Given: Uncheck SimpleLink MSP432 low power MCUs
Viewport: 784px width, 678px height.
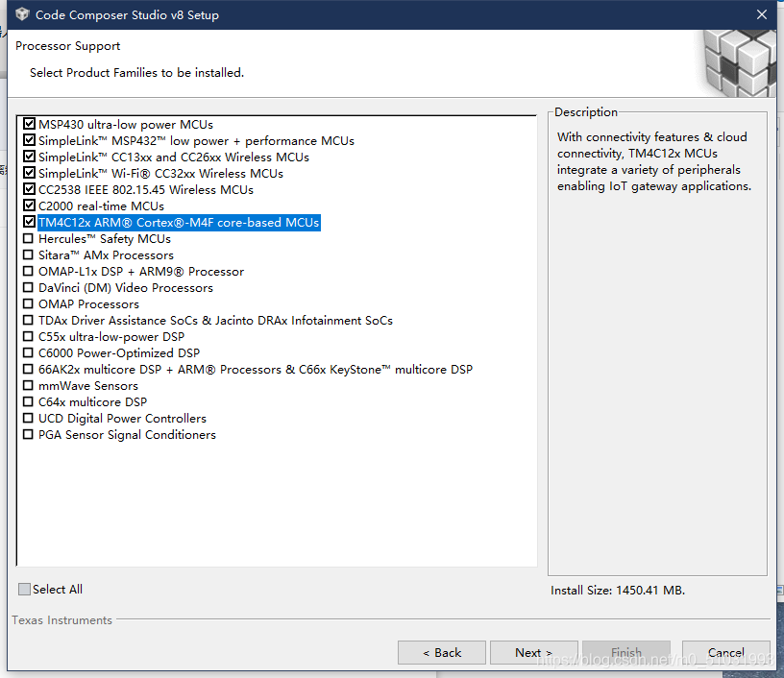Looking at the screenshot, I should pos(29,141).
